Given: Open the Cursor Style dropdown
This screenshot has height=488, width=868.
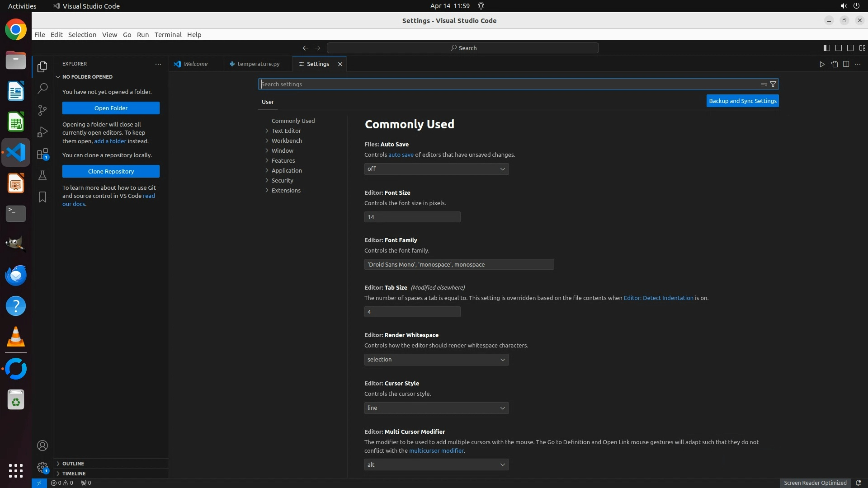Looking at the screenshot, I should click(x=436, y=408).
